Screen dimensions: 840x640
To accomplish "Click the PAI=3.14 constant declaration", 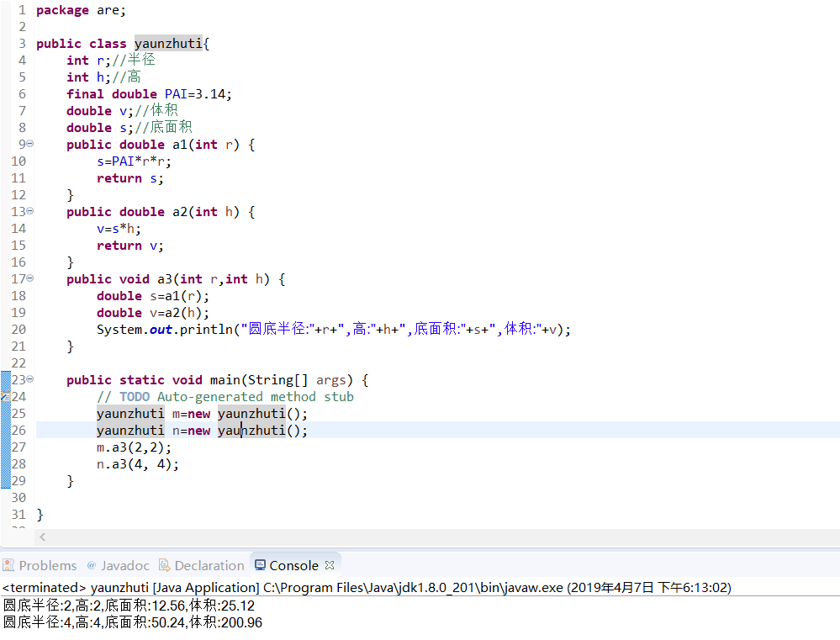I will coord(149,94).
